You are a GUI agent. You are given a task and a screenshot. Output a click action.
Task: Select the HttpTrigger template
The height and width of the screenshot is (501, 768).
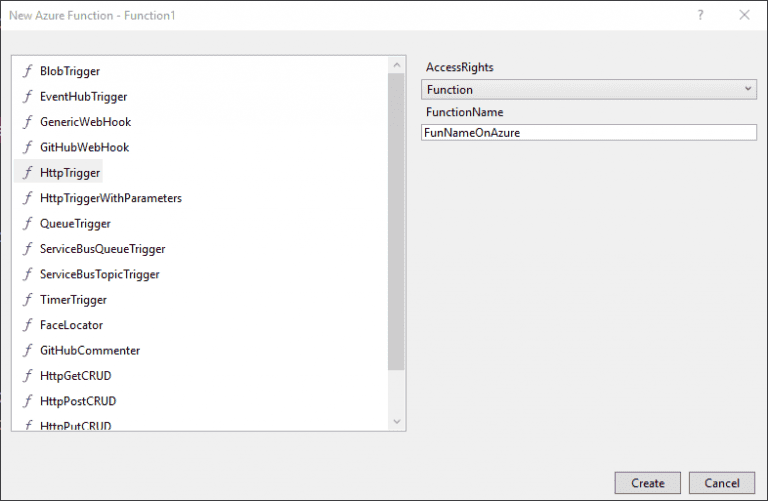(70, 173)
